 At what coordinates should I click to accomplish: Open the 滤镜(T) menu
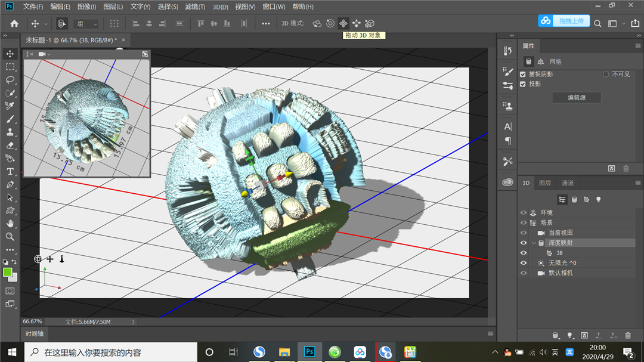click(195, 7)
